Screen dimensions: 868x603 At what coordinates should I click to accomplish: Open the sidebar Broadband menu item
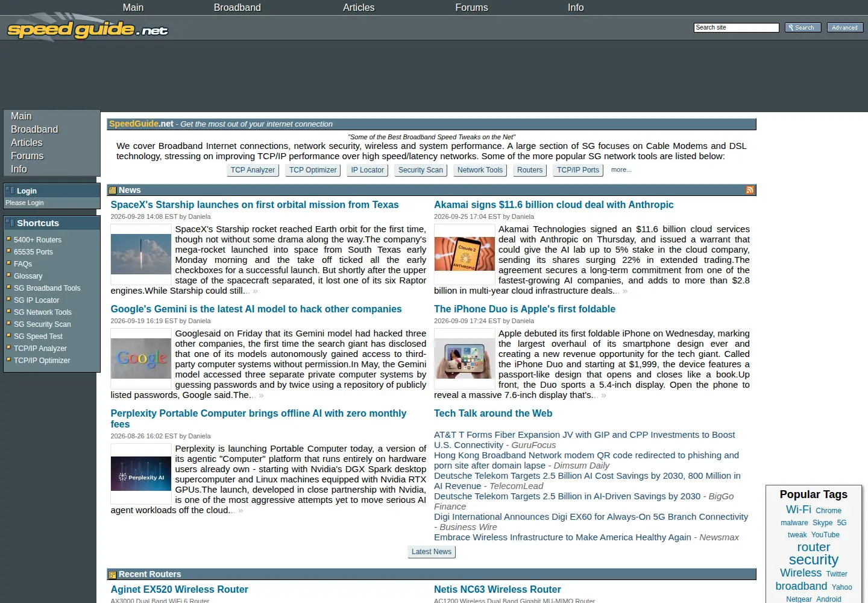pyautogui.click(x=34, y=130)
